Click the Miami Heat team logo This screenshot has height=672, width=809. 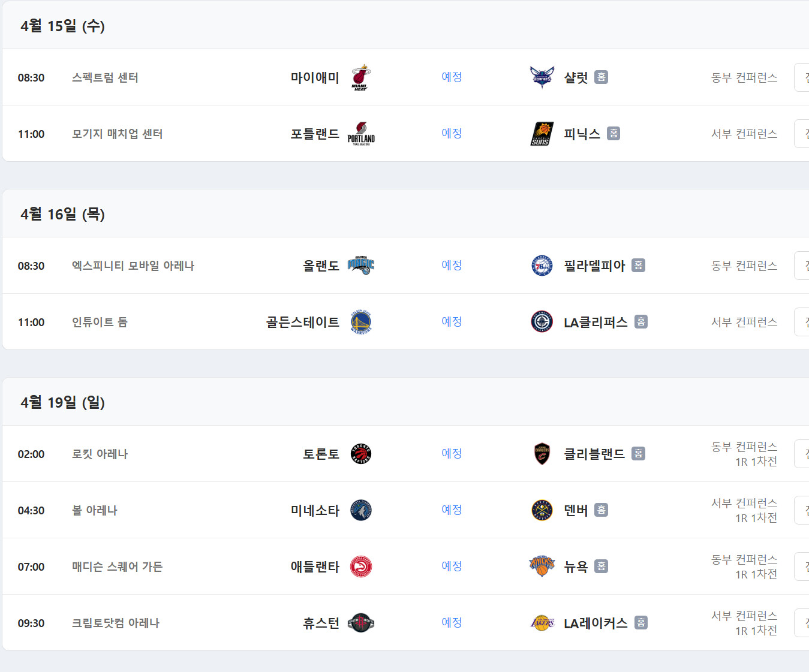(x=360, y=77)
